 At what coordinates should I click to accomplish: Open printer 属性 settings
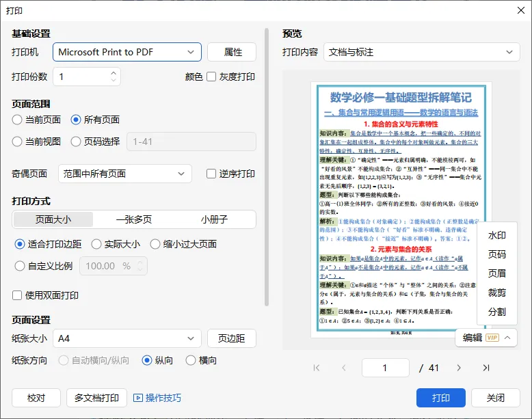point(232,52)
